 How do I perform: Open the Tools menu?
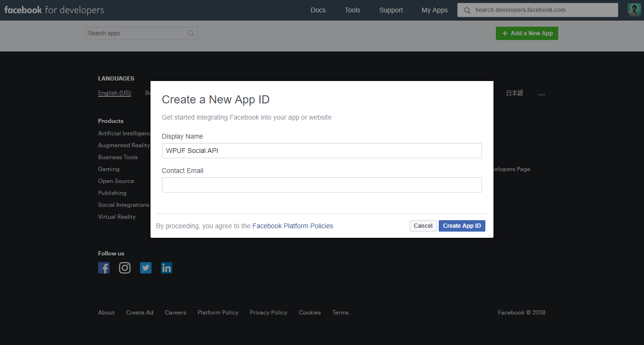click(352, 10)
